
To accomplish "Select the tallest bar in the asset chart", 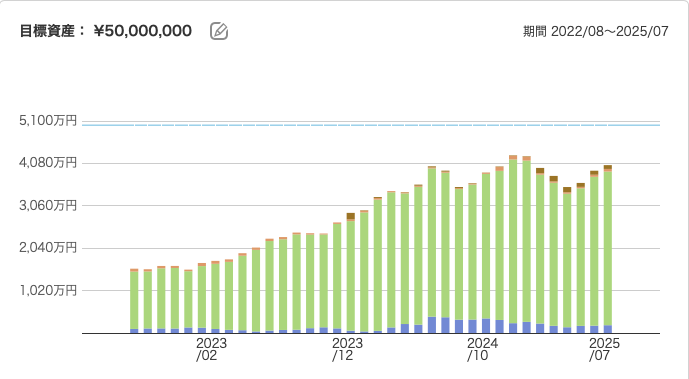I will click(513, 244).
